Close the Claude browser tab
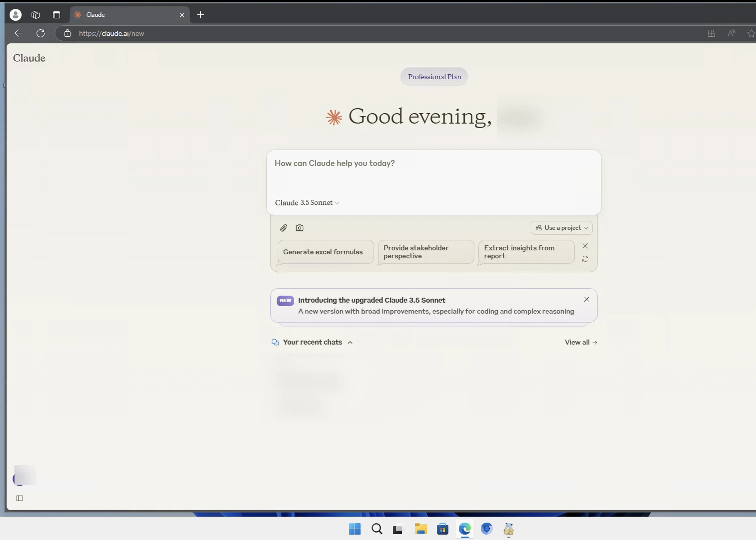This screenshot has width=756, height=541. click(182, 15)
